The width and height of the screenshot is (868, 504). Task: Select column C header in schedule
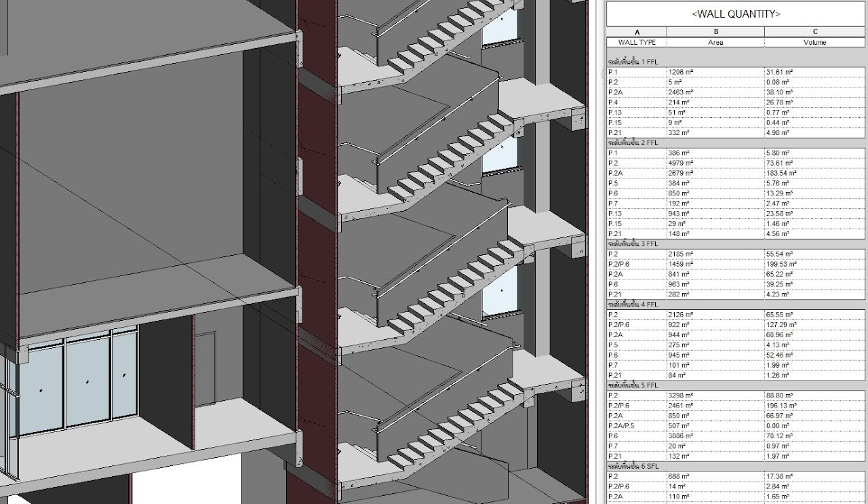pyautogui.click(x=814, y=32)
